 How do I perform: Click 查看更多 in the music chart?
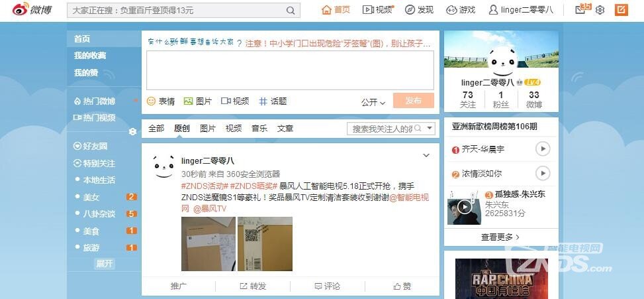(x=500, y=237)
